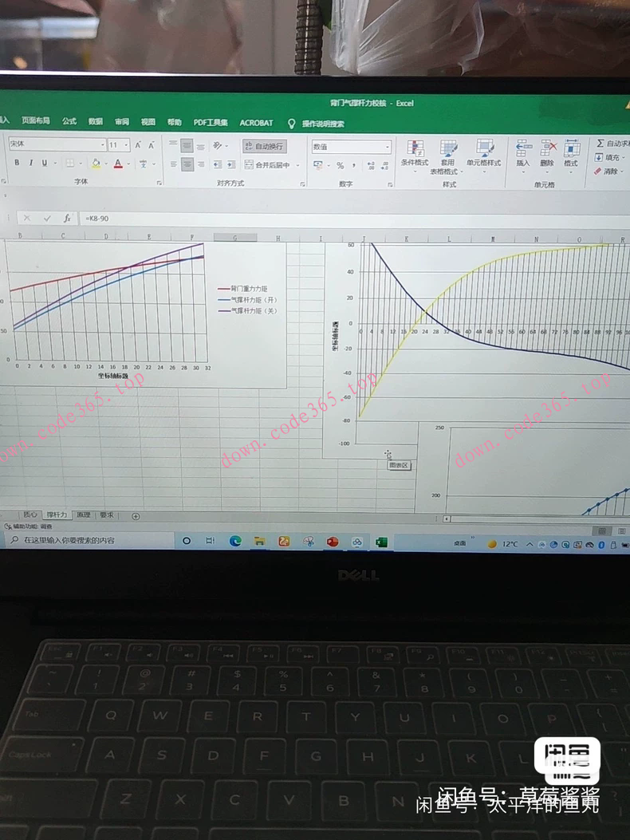Open the 审阅 ribbon tab
The height and width of the screenshot is (840, 630).
(x=121, y=121)
